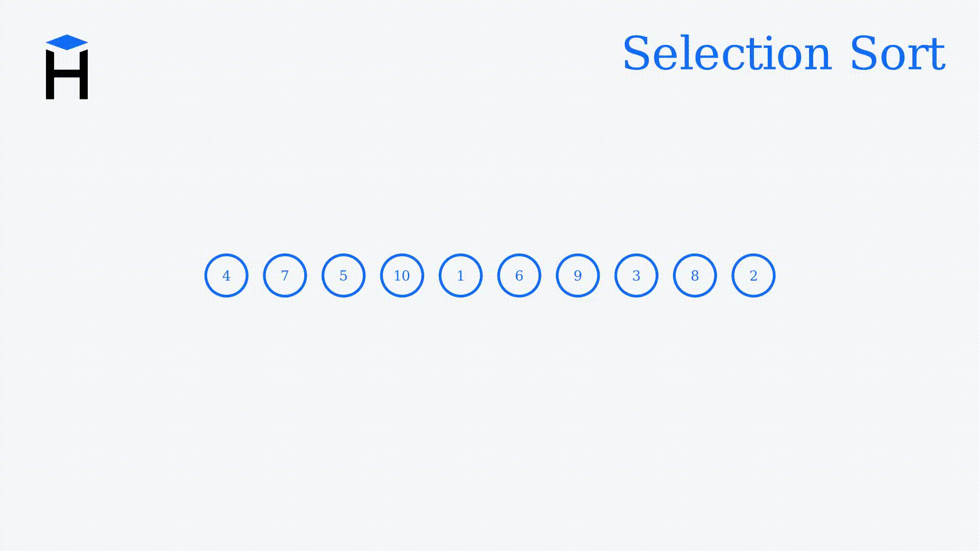Image resolution: width=980 pixels, height=551 pixels.
Task: Select the rightmost circle in the array
Action: pyautogui.click(x=753, y=275)
